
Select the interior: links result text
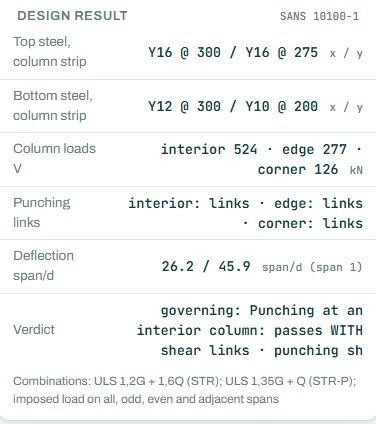coord(189,203)
